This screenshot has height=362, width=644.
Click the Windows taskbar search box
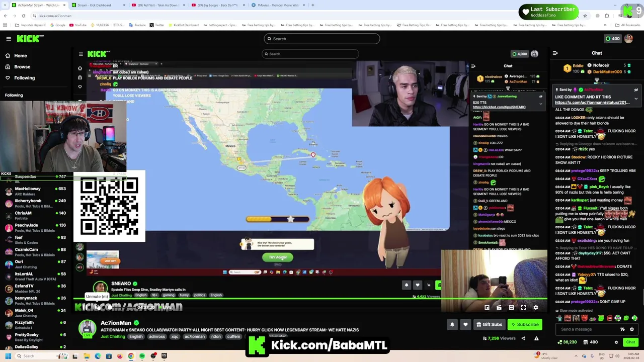(41, 356)
